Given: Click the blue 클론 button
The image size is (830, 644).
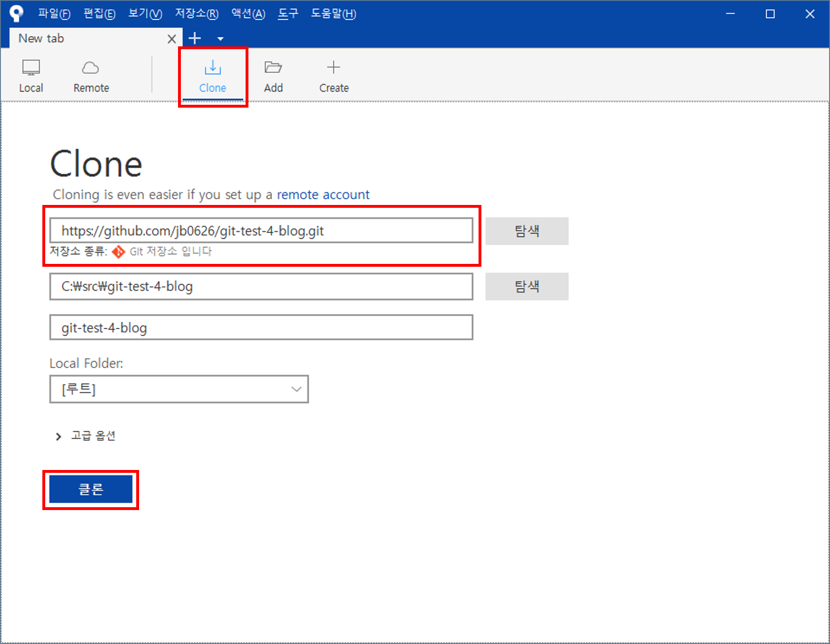Looking at the screenshot, I should tap(90, 489).
